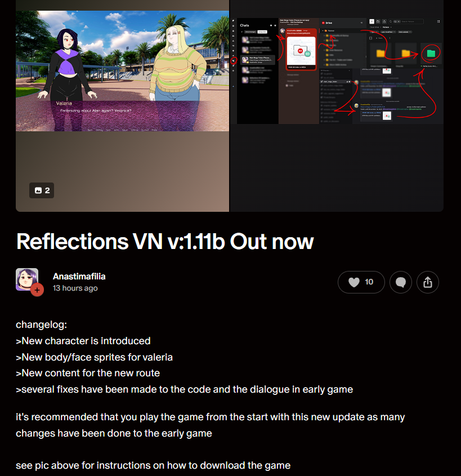The width and height of the screenshot is (461, 476).
Task: Open Anastimafilia's creator page link
Action: pyautogui.click(x=79, y=276)
